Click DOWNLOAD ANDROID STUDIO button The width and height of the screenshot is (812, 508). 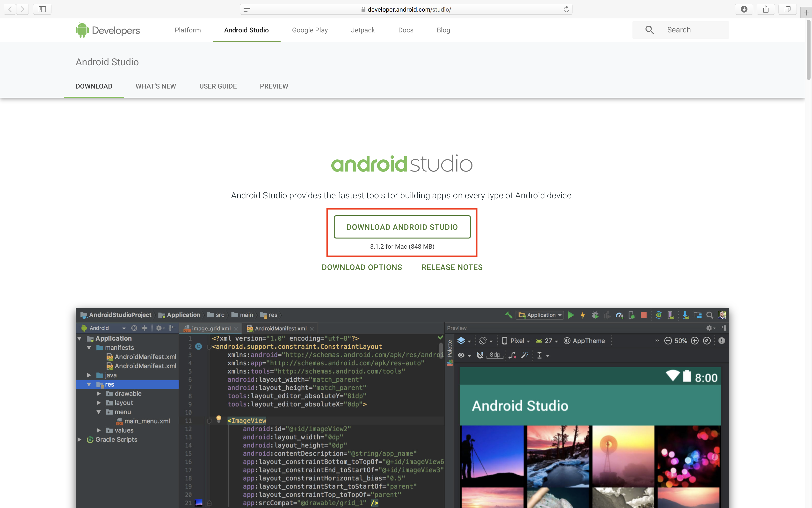click(x=402, y=227)
